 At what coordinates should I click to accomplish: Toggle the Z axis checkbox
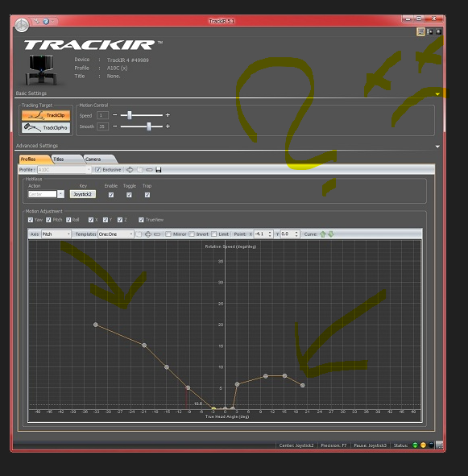point(120,220)
